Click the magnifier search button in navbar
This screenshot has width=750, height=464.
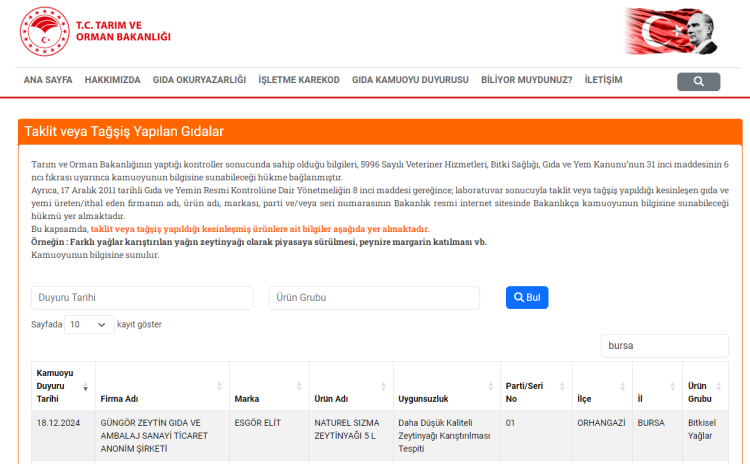pos(698,81)
